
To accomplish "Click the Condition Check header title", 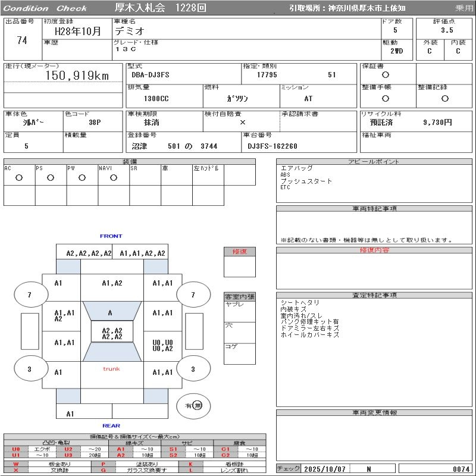I will click(45, 8).
